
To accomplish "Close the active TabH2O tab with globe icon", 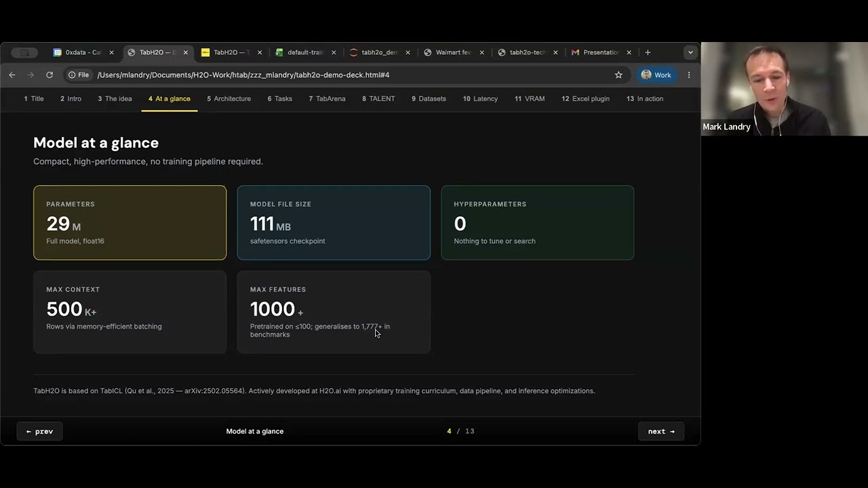I will click(x=185, y=52).
